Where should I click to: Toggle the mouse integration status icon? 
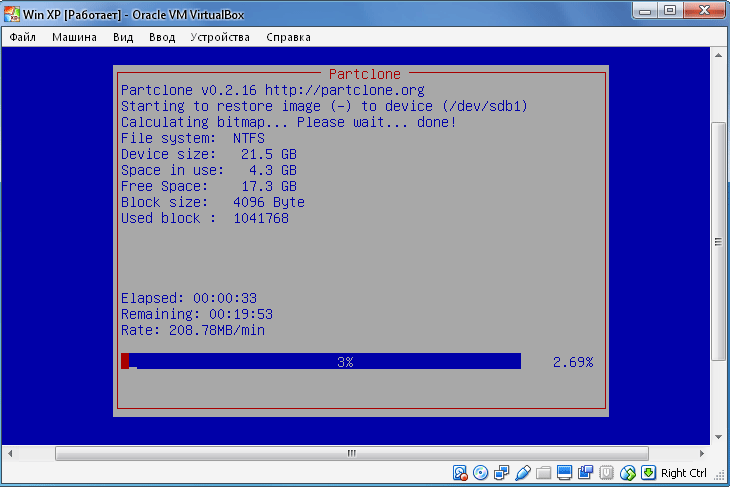(628, 473)
